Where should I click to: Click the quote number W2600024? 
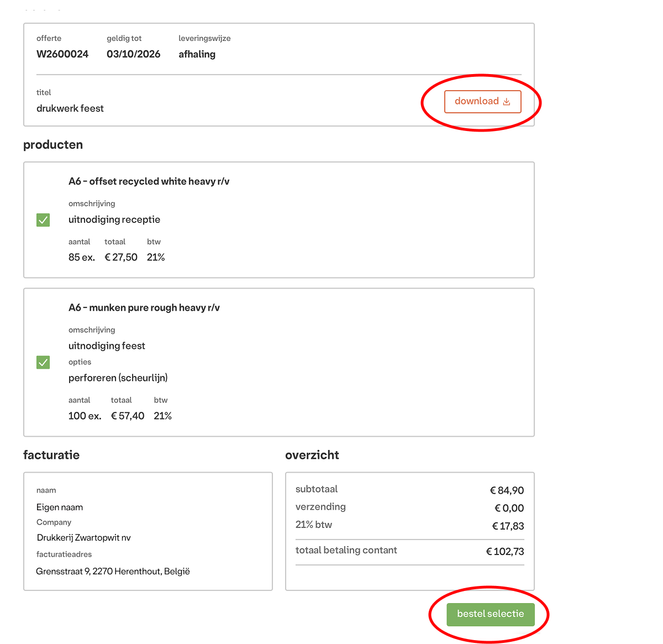coord(62,54)
